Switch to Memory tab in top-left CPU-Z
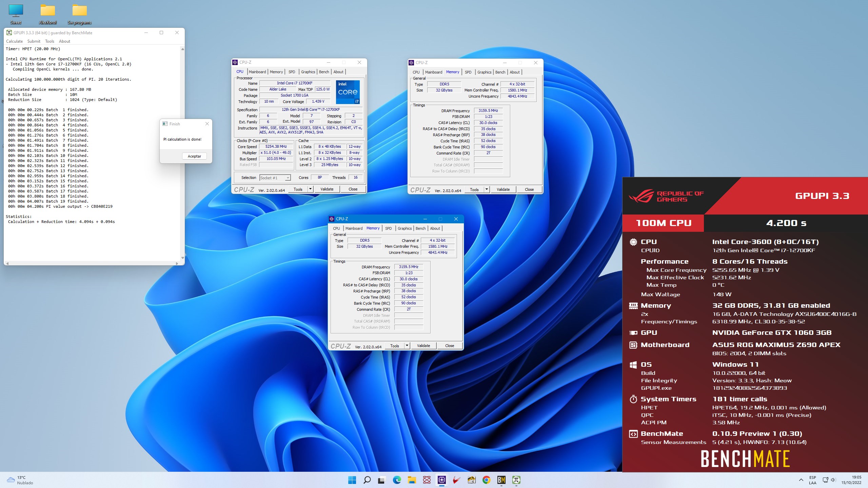Viewport: 868px width, 488px height. pos(276,72)
